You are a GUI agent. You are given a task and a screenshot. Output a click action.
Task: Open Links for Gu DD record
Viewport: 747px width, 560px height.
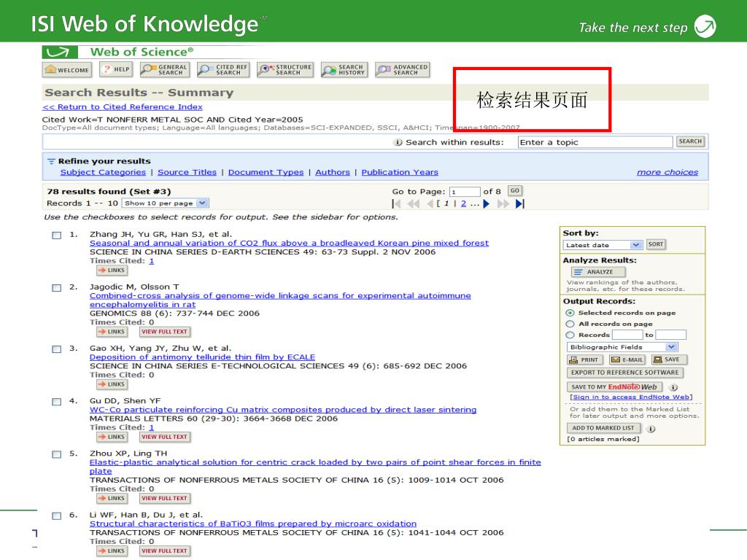point(112,437)
